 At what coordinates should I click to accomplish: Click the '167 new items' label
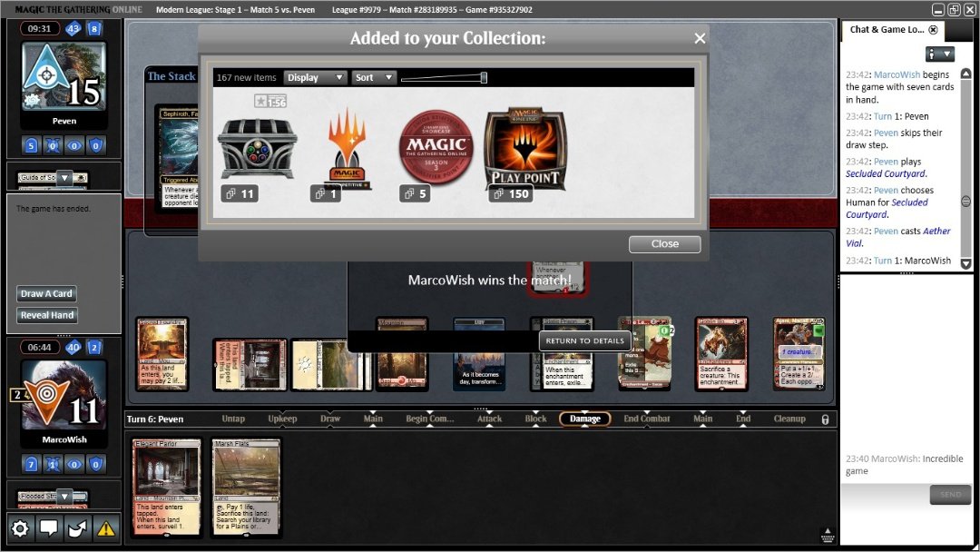[246, 77]
